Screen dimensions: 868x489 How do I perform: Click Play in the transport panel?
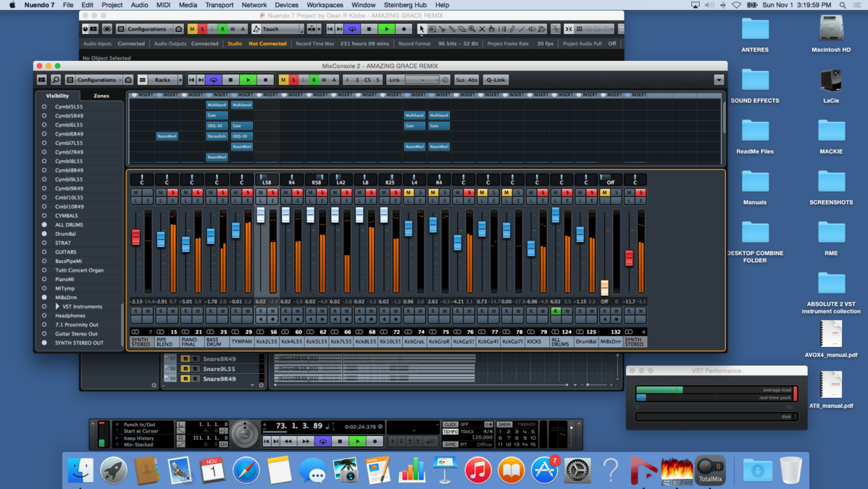coord(358,441)
